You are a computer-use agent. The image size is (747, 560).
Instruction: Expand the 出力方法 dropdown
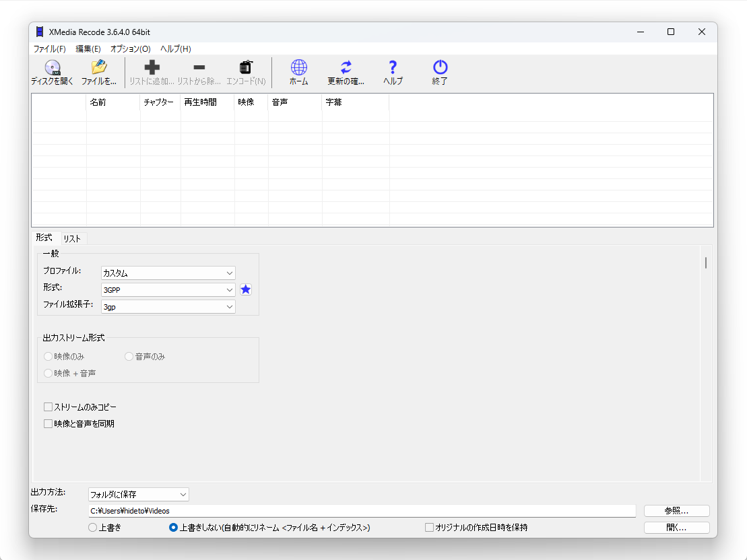pos(139,494)
